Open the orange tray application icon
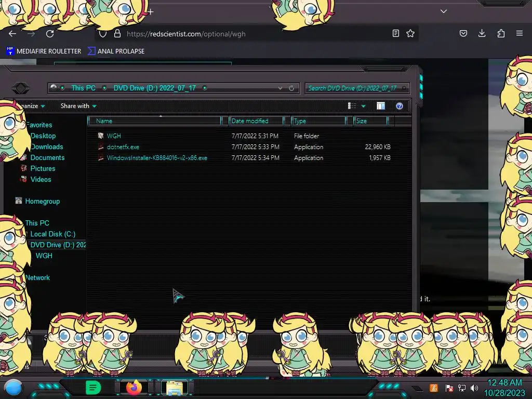This screenshot has width=532, height=399. point(434,388)
